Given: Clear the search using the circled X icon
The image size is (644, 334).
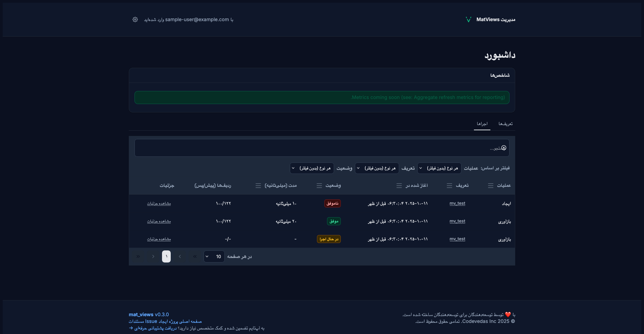Looking at the screenshot, I should [x=504, y=148].
